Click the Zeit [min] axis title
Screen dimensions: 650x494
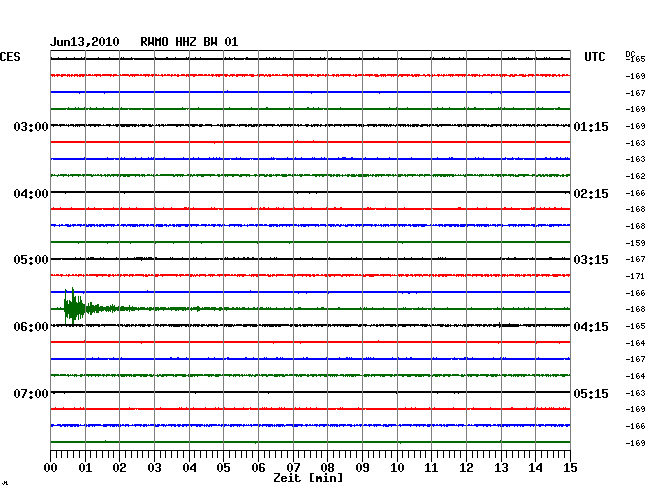point(308,478)
